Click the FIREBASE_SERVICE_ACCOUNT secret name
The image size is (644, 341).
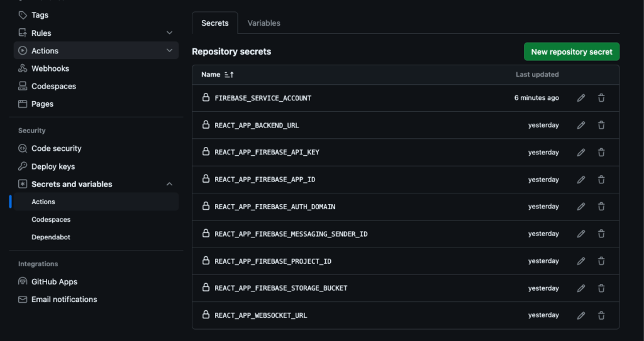(x=263, y=98)
